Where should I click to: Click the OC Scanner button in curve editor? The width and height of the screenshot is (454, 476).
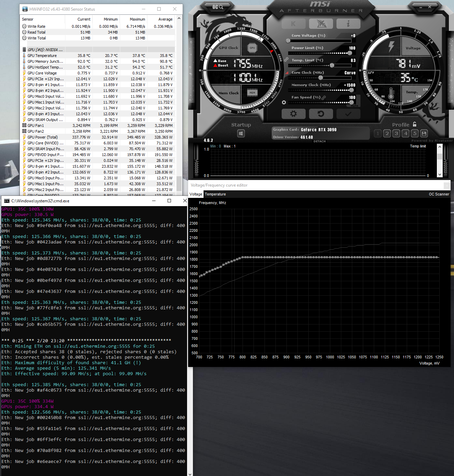pyautogui.click(x=439, y=194)
